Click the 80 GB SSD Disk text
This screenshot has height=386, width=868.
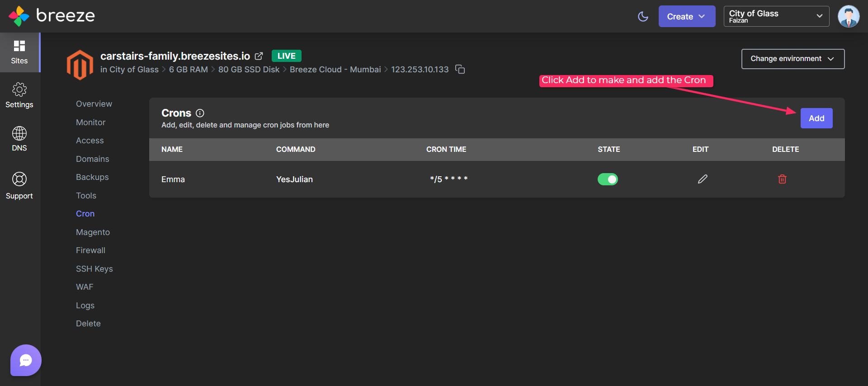(249, 70)
